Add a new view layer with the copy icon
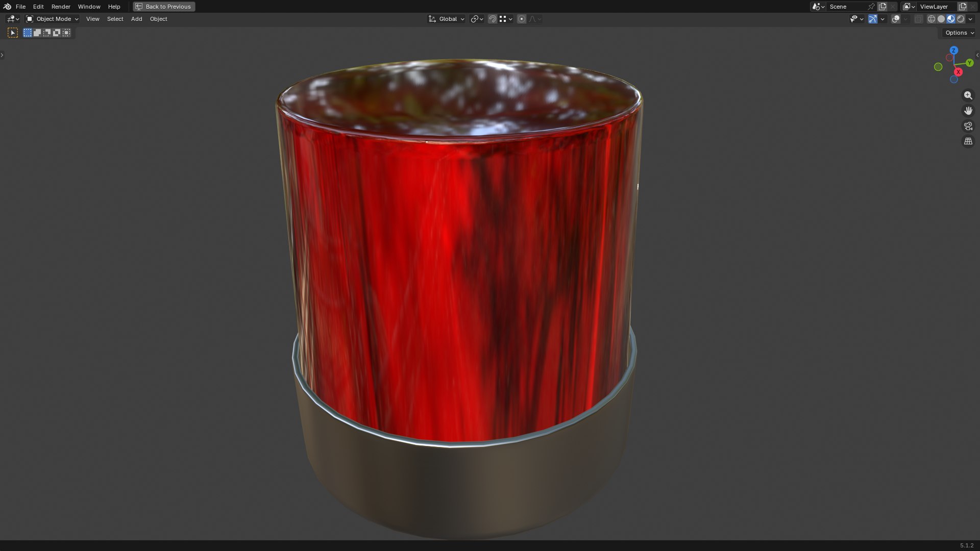The width and height of the screenshot is (980, 551). pos(963,7)
